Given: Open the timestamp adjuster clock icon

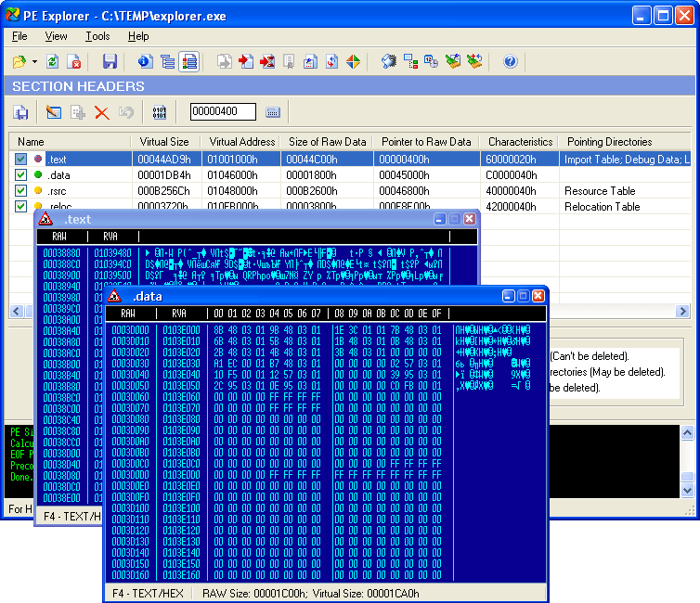Looking at the screenshot, I should (x=432, y=61).
